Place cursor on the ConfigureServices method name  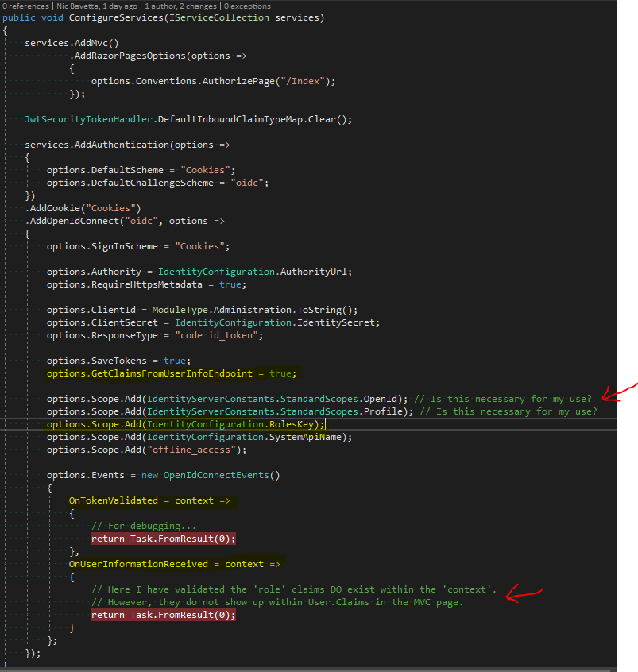(x=116, y=17)
